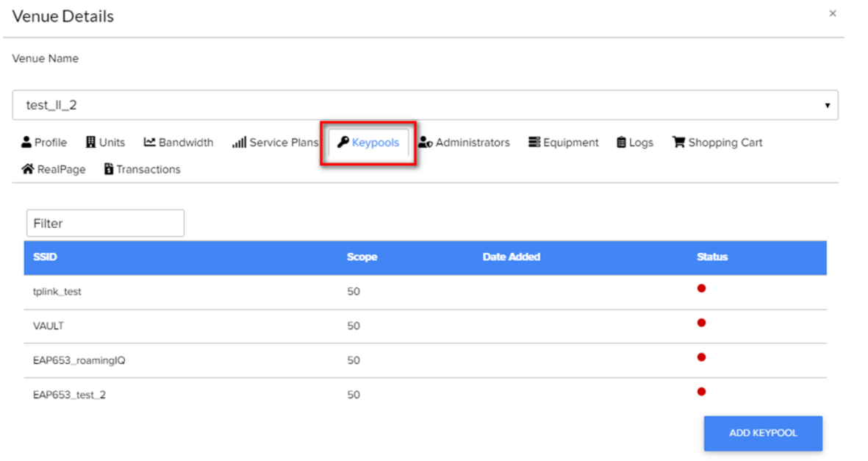Click the Keypools key icon

coord(342,143)
